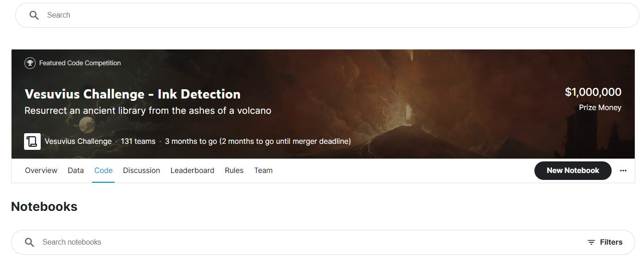
Task: Go to the Discussion tab
Action: coord(141,170)
